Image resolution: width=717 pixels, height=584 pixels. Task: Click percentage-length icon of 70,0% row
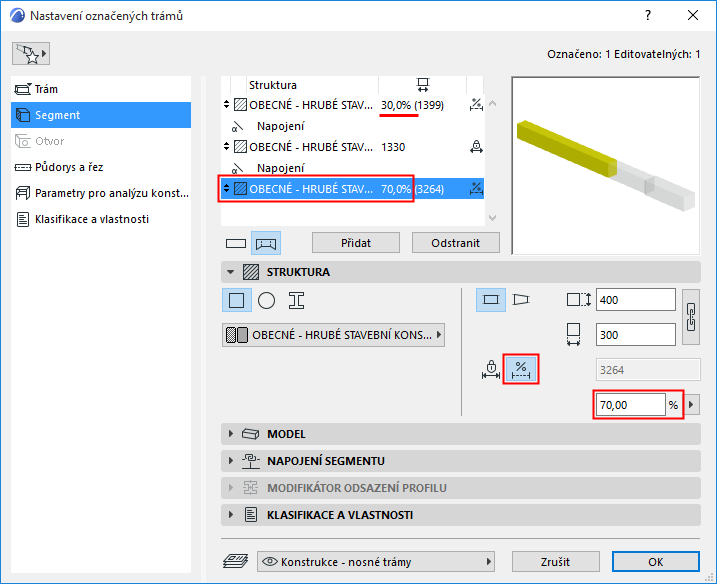(476, 189)
